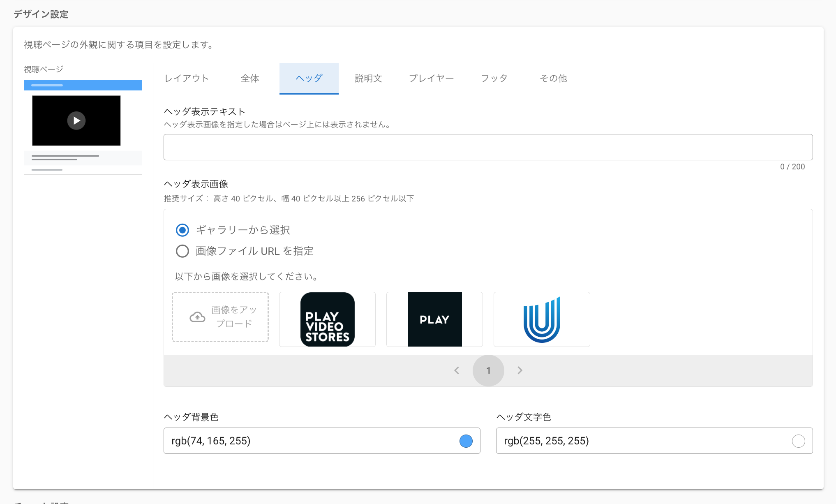The image size is (836, 504).
Task: Open the レイアウト tab
Action: (187, 79)
